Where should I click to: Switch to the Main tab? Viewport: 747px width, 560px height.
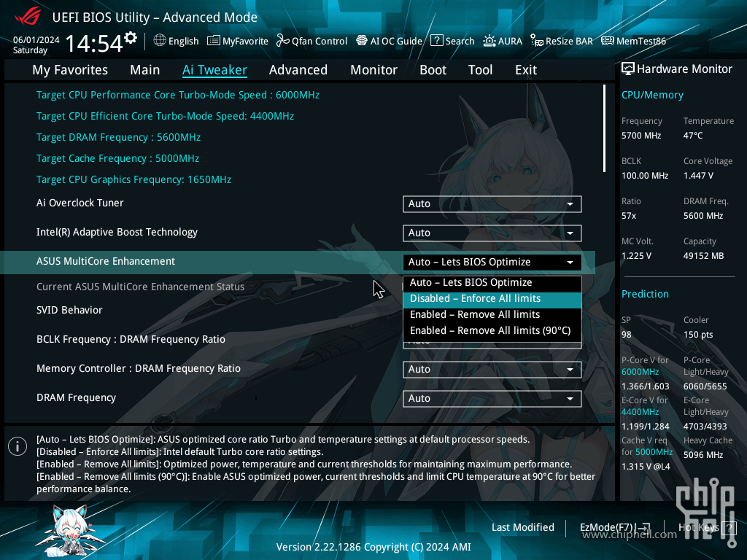pyautogui.click(x=145, y=70)
